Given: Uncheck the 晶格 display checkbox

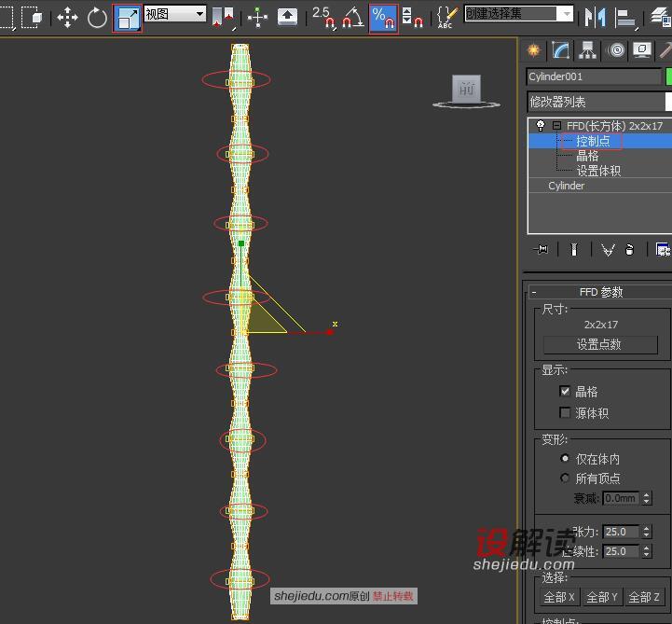Looking at the screenshot, I should point(565,391).
